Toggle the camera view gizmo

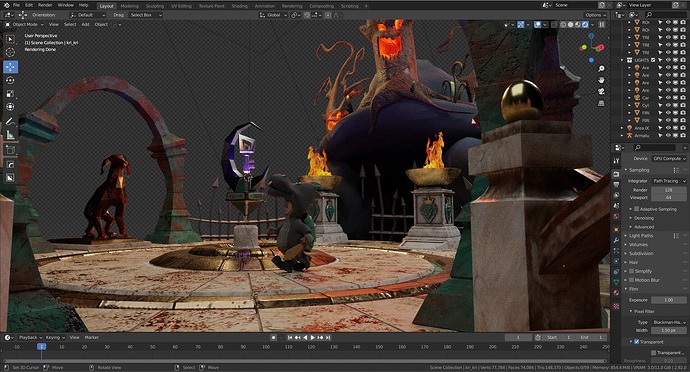(x=601, y=92)
